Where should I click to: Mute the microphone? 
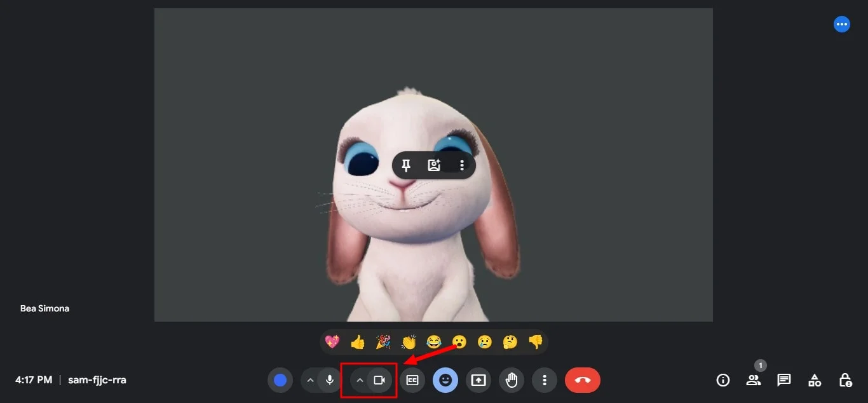[x=329, y=381]
